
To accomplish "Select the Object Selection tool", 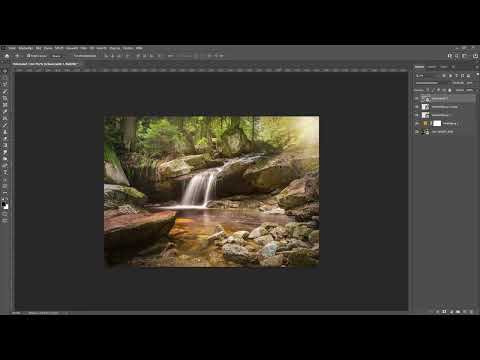I will click(5, 91).
